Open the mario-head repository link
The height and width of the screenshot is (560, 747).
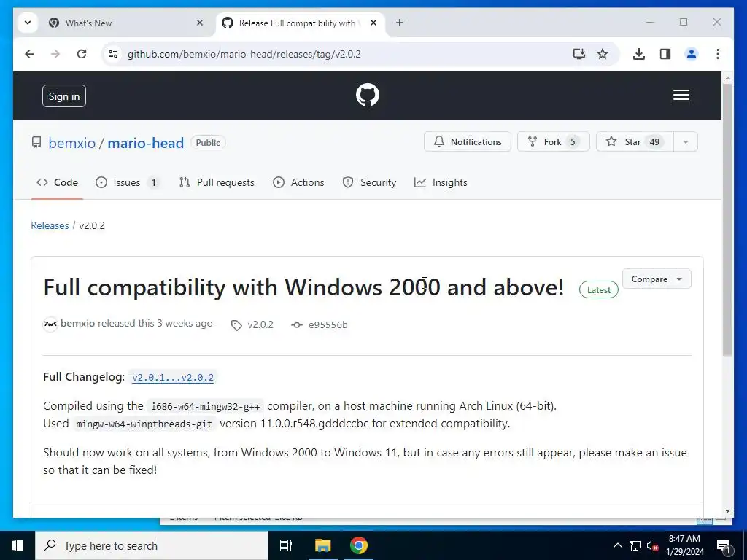145,143
